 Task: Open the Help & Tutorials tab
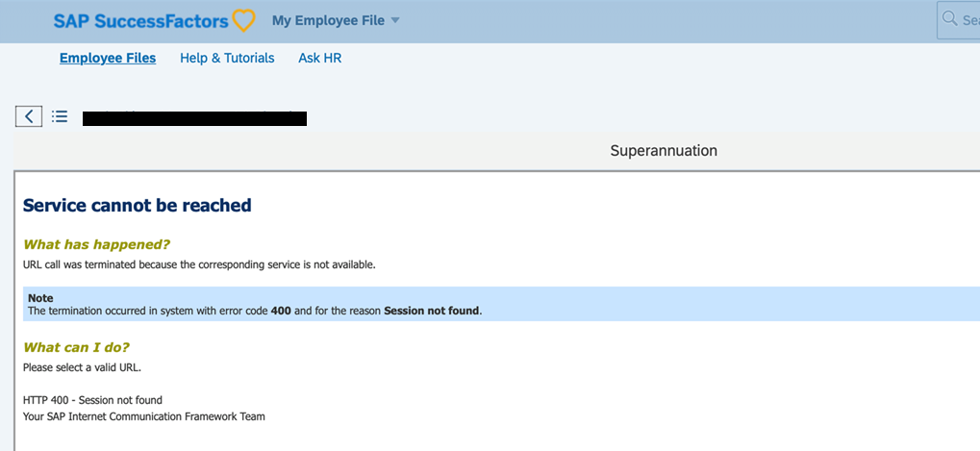227,58
